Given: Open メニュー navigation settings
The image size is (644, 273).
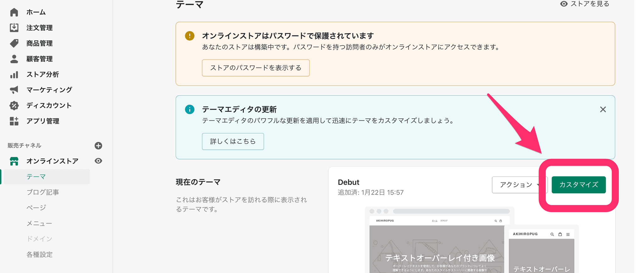Looking at the screenshot, I should coord(39,223).
